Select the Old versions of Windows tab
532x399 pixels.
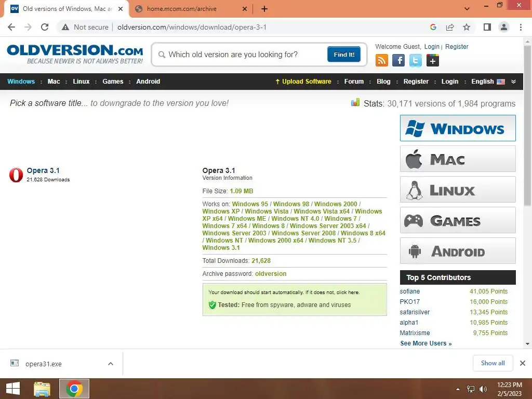click(x=66, y=9)
